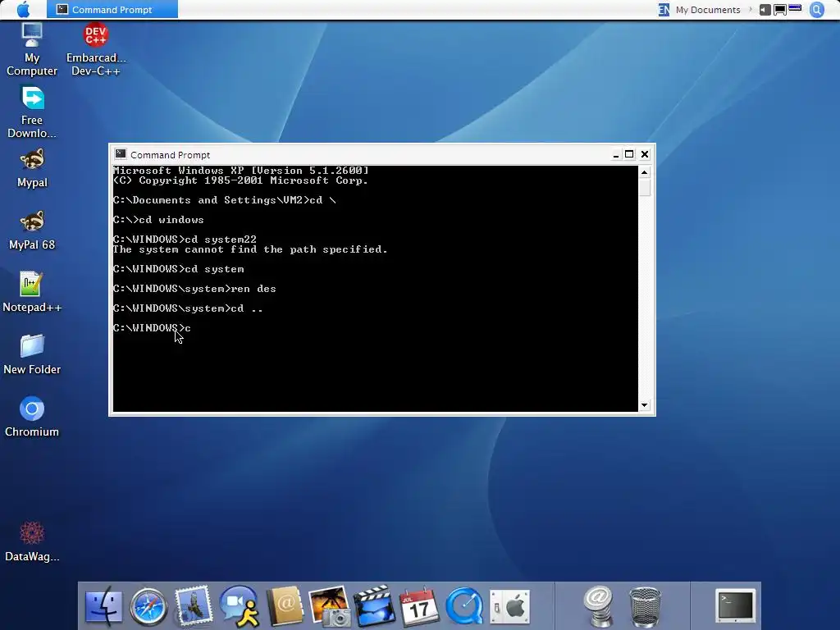Open the iChat dock icon
This screenshot has height=630, width=840.
pyautogui.click(x=239, y=606)
